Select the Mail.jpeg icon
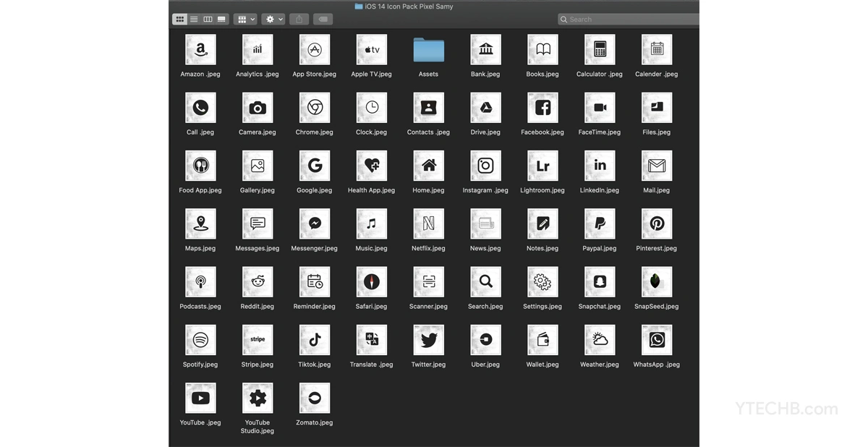The image size is (868, 447). 657,166
